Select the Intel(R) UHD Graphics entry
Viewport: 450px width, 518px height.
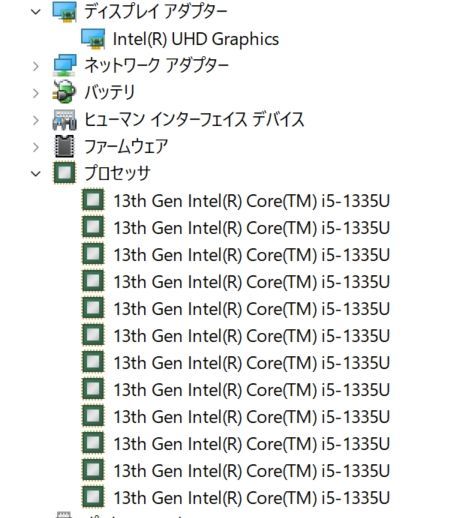pos(196,39)
